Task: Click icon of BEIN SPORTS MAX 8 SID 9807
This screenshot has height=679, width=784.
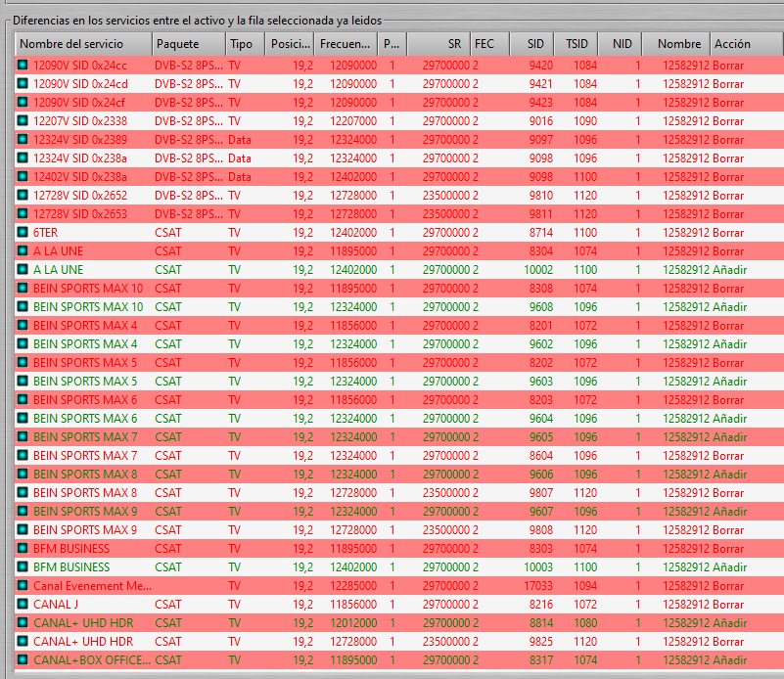Action: pos(23,492)
